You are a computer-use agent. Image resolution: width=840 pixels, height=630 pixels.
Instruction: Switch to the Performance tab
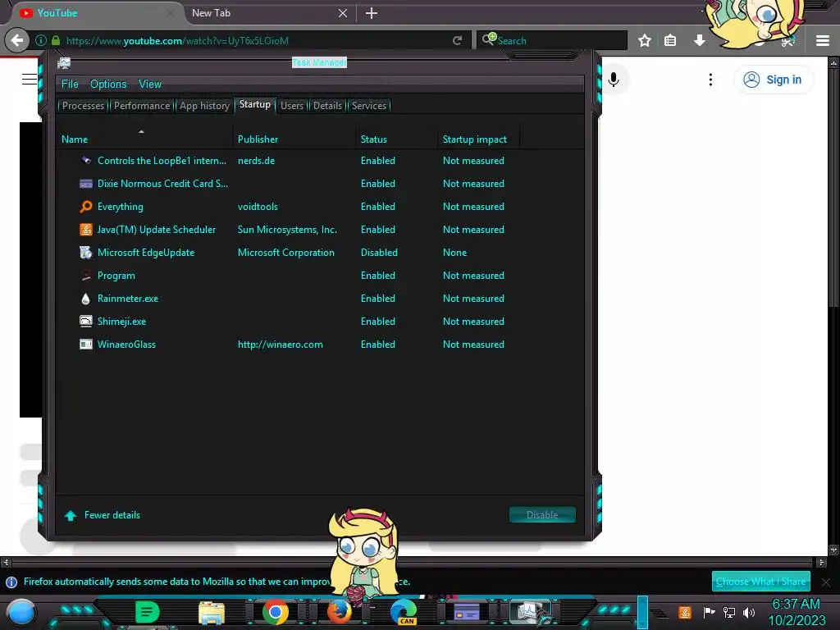[142, 106]
